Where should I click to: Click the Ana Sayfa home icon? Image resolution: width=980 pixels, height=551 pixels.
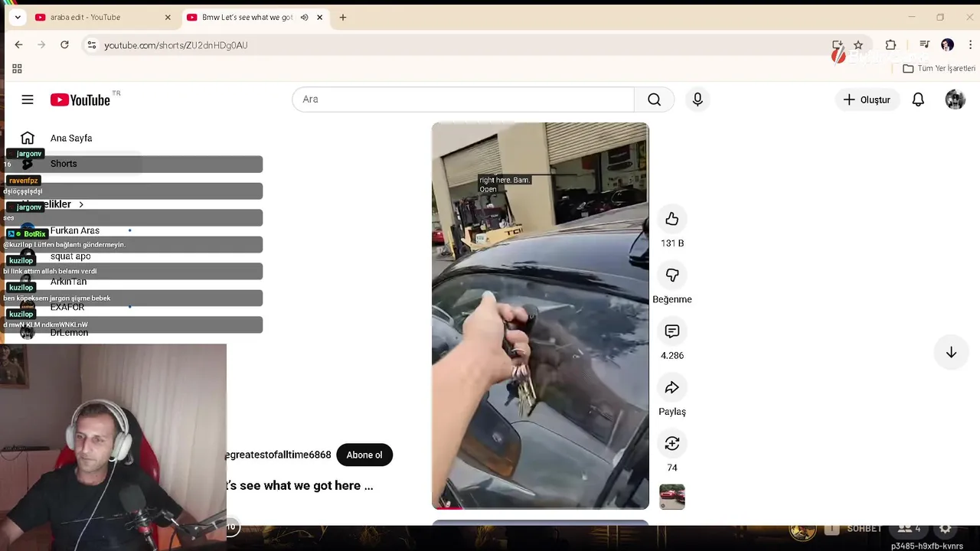(28, 138)
